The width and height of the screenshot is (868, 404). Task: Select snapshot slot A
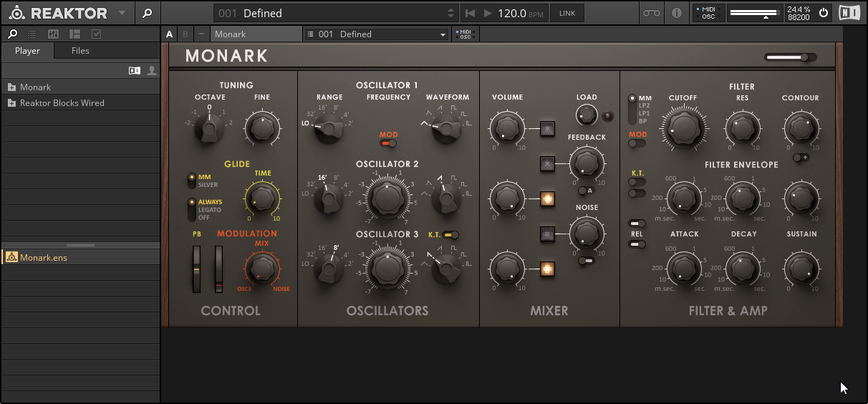pos(170,34)
